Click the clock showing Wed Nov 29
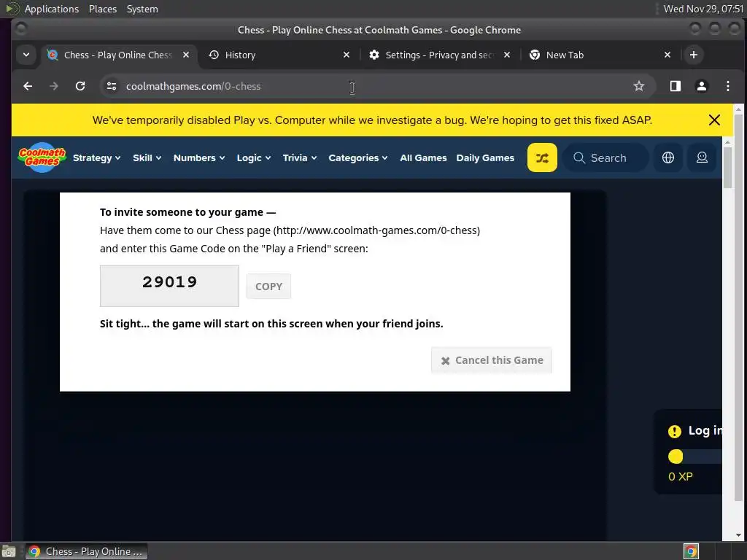Image resolution: width=747 pixels, height=560 pixels. tap(703, 9)
